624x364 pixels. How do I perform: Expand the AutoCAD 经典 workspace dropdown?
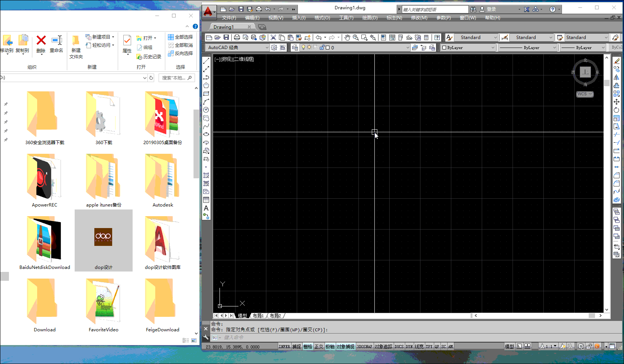(x=267, y=48)
